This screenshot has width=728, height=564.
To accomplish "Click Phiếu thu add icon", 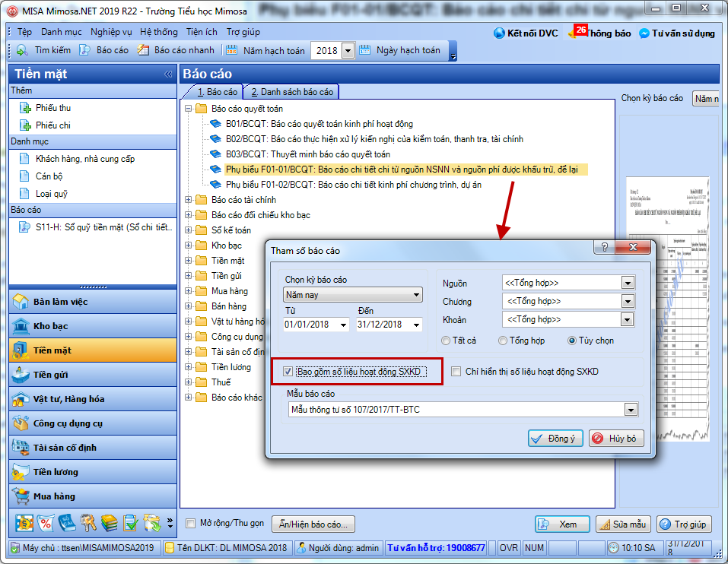I will click(25, 108).
